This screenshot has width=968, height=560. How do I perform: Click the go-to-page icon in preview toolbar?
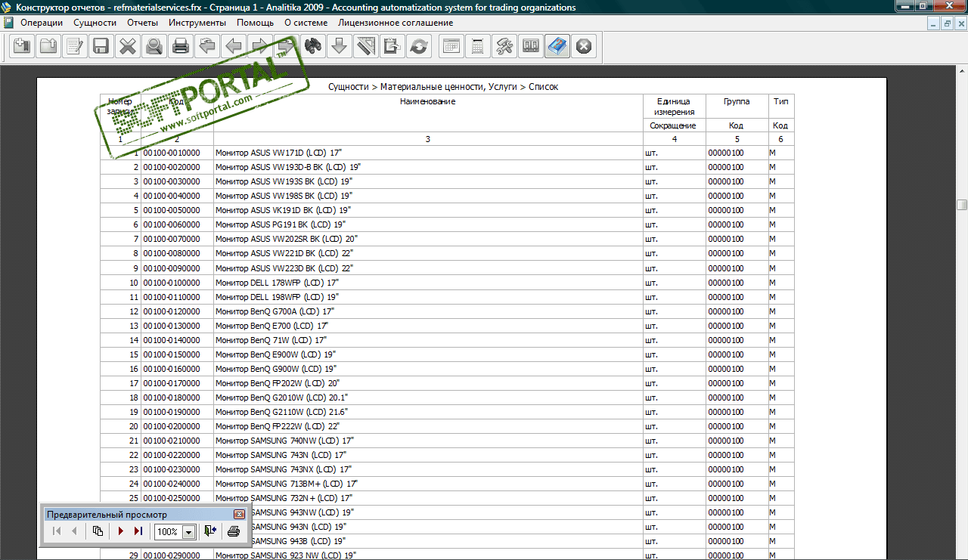tap(98, 531)
